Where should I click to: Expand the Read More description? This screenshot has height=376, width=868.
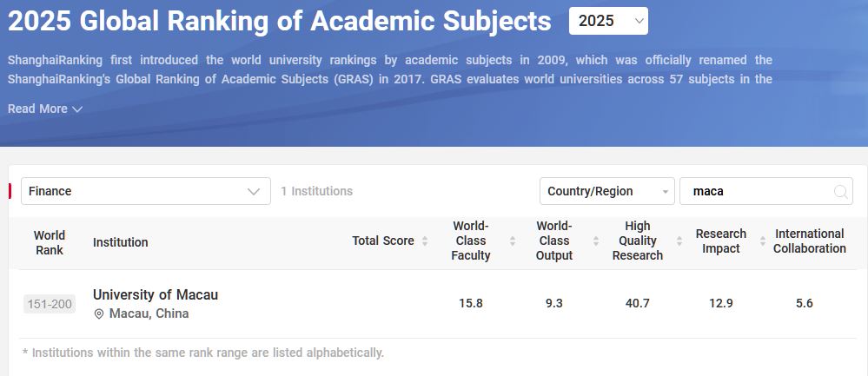pos(45,109)
